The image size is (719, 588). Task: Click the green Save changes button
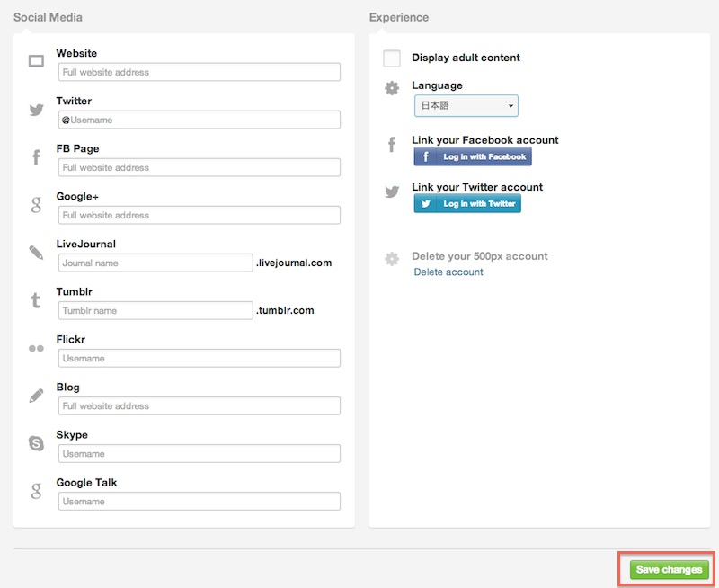(668, 570)
